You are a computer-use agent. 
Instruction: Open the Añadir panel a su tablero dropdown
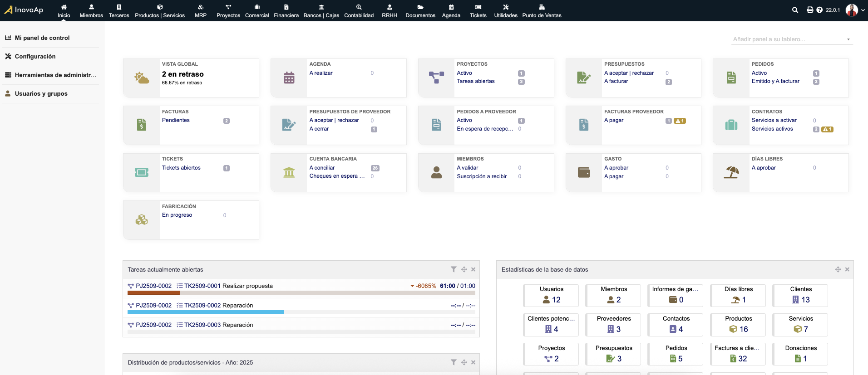[792, 39]
